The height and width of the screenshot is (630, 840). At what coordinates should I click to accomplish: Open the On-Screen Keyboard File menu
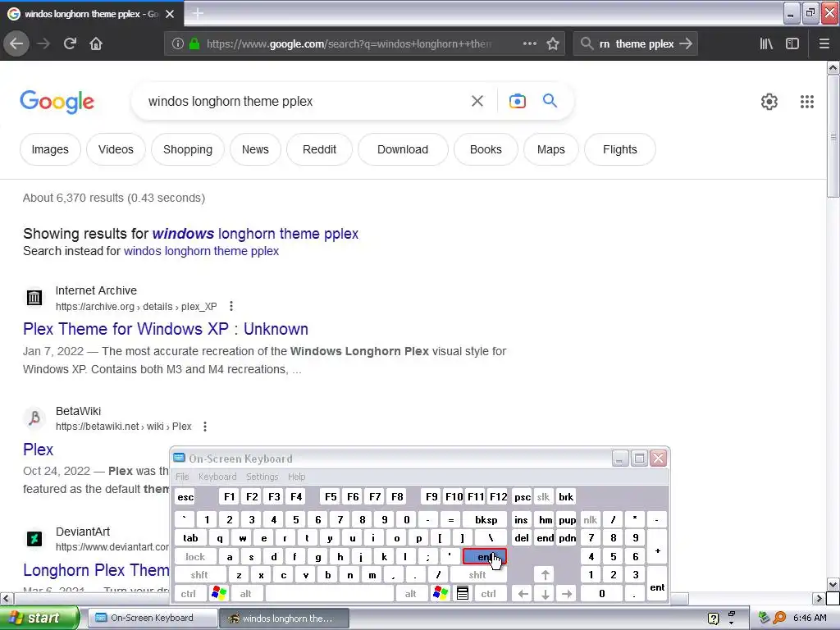[182, 477]
